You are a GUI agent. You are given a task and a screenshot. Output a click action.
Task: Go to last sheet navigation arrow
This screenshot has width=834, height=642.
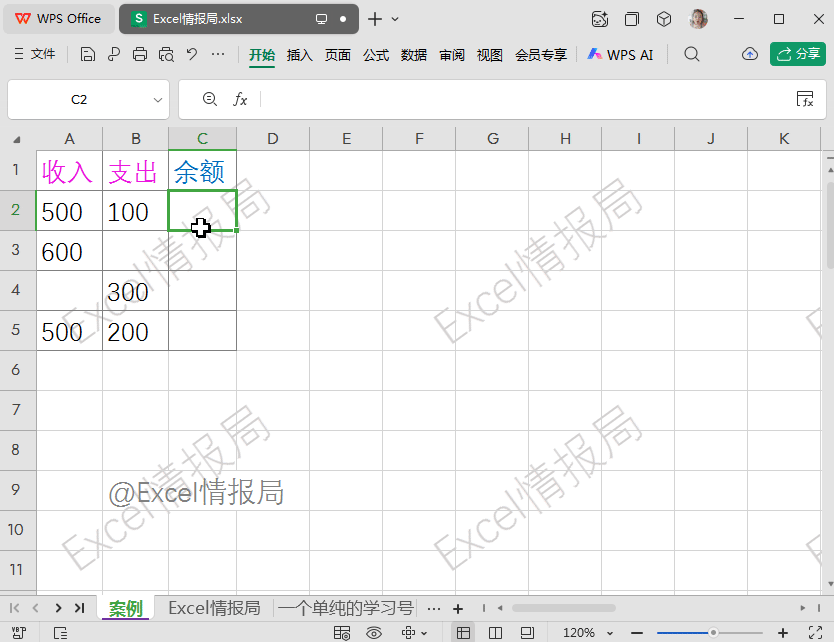[x=80, y=608]
